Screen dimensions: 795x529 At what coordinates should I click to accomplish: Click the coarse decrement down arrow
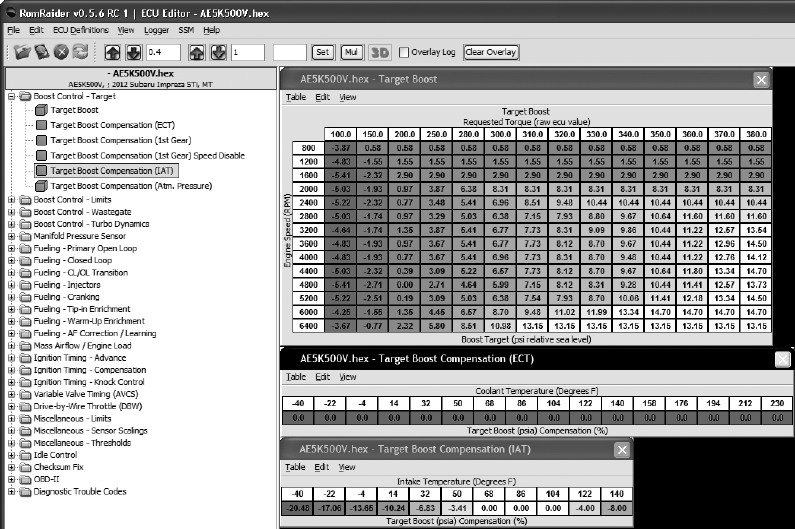pos(218,52)
